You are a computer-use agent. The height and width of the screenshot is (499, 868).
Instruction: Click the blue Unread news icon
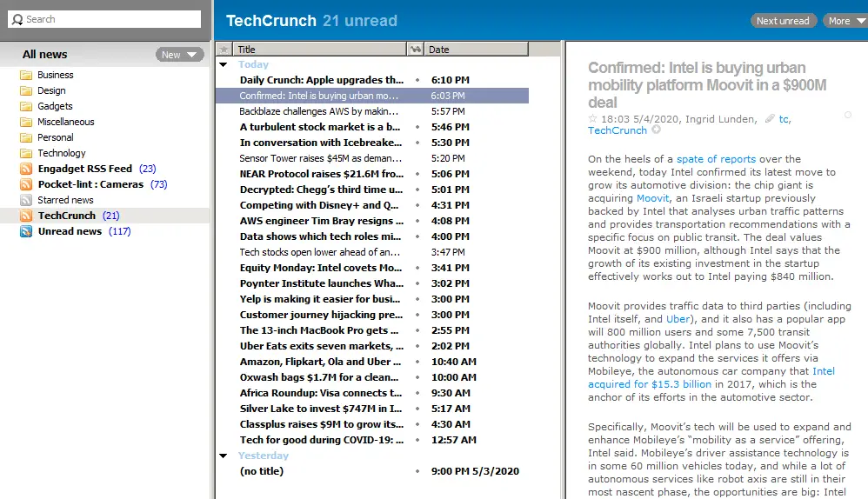coord(26,231)
